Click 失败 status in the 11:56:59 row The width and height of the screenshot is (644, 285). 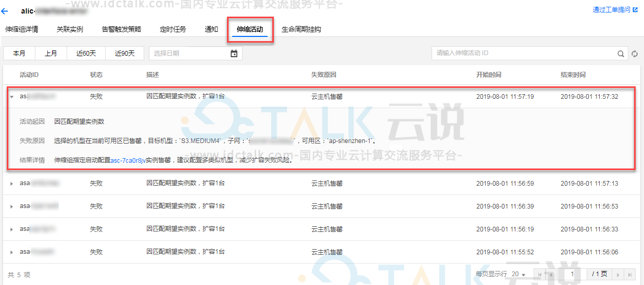coord(96,184)
